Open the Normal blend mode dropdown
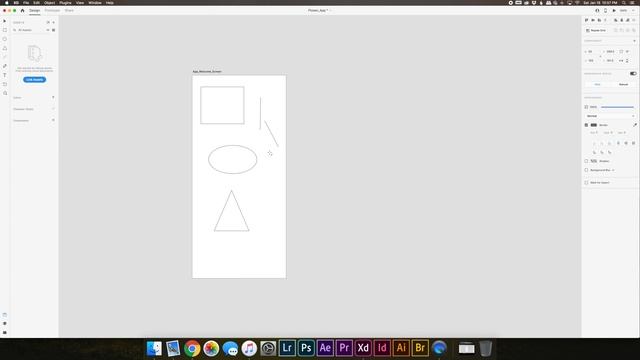The image size is (640, 360). point(610,116)
